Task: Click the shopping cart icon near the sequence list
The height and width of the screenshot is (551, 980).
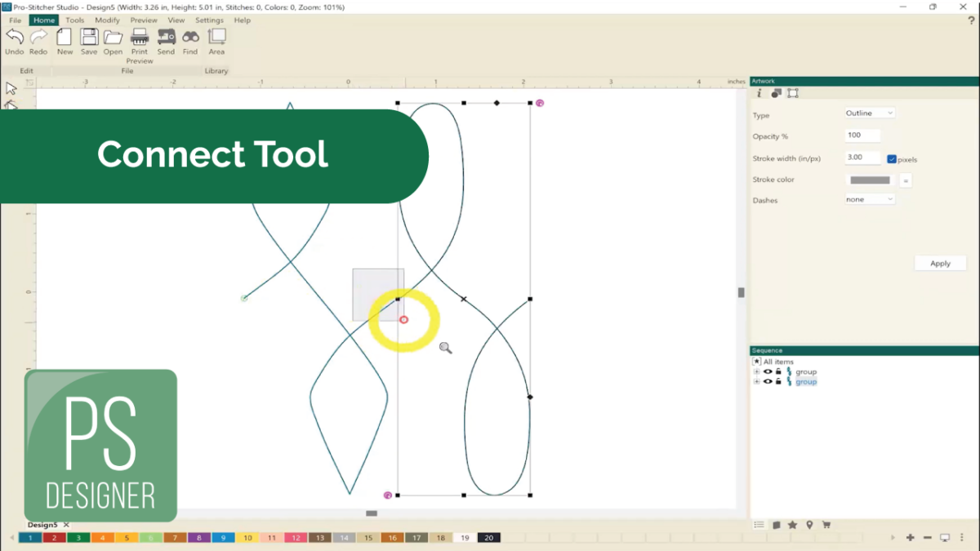Action: 827,525
